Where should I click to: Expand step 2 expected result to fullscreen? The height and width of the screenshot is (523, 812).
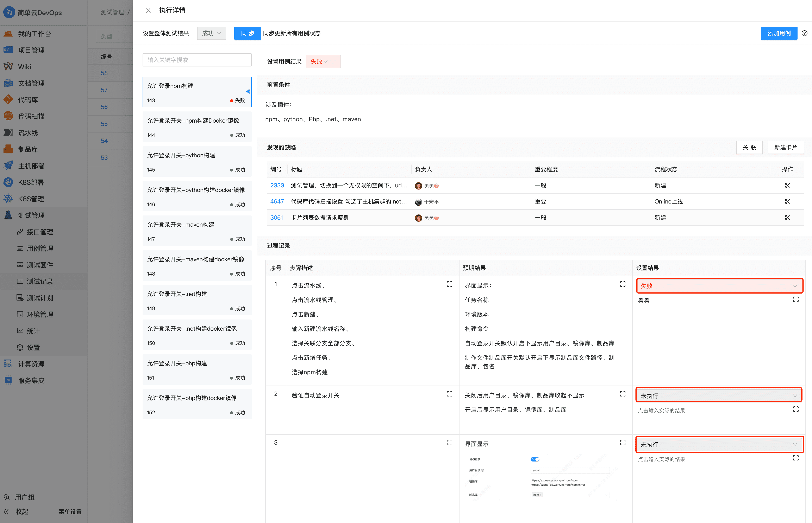pos(622,394)
